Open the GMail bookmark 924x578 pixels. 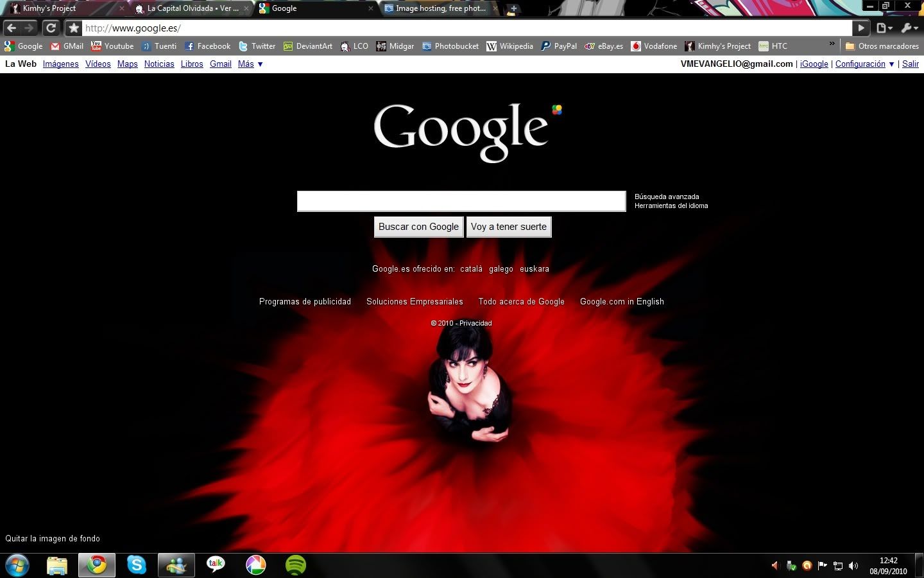[67, 46]
